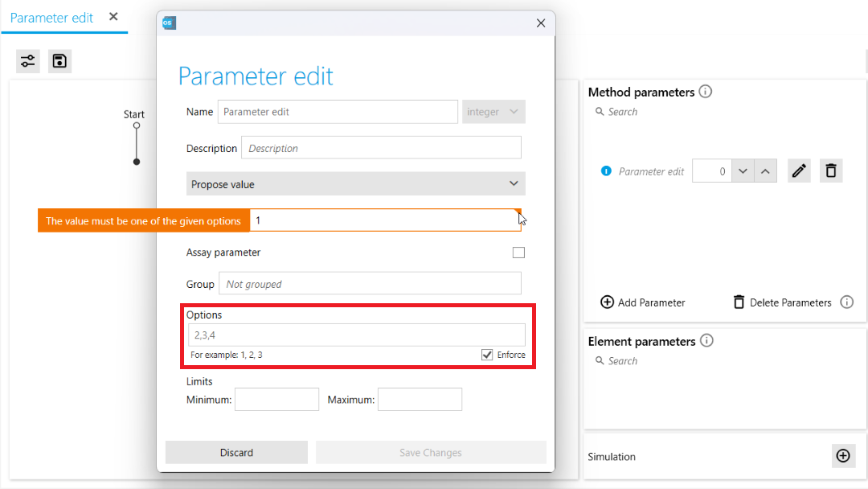The image size is (868, 489).
Task: Click the Minimum limit field
Action: (x=276, y=400)
